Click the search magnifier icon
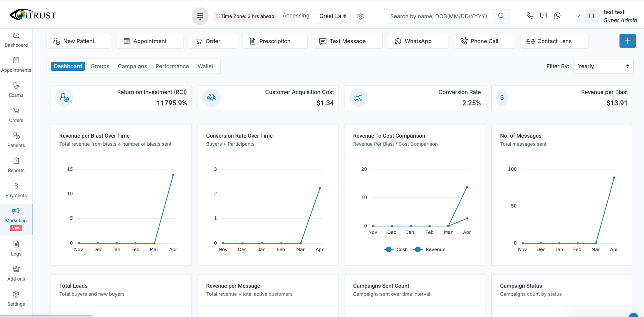This screenshot has width=644, height=317. 501,16
